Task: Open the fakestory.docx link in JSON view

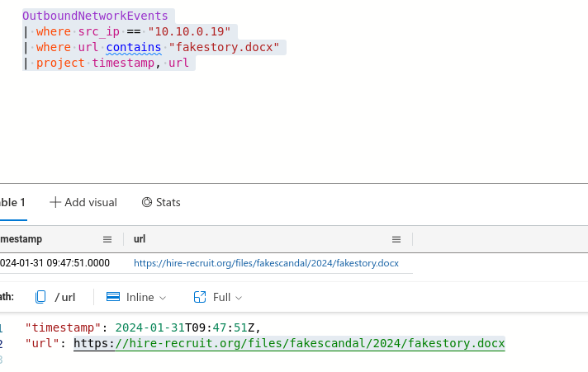Action: 289,343
